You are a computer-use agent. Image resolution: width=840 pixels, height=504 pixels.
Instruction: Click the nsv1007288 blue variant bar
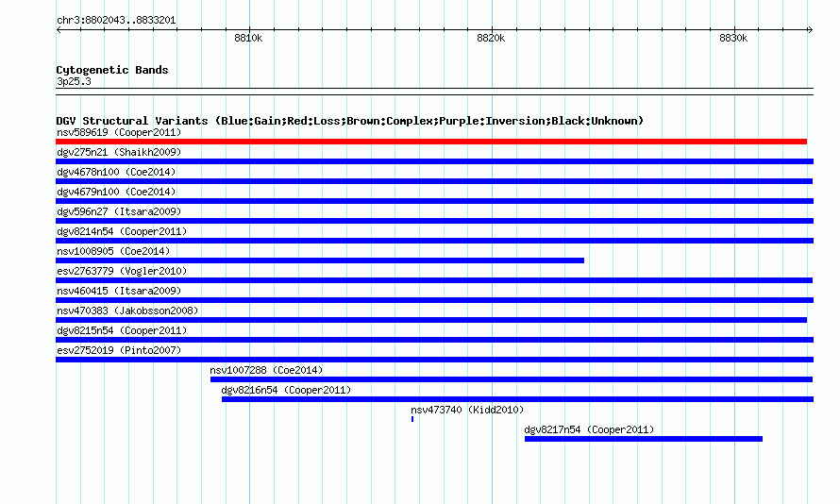click(x=512, y=379)
